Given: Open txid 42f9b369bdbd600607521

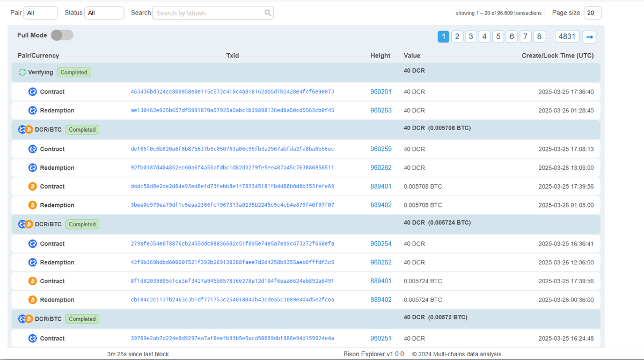Looking at the screenshot, I should [x=232, y=263].
